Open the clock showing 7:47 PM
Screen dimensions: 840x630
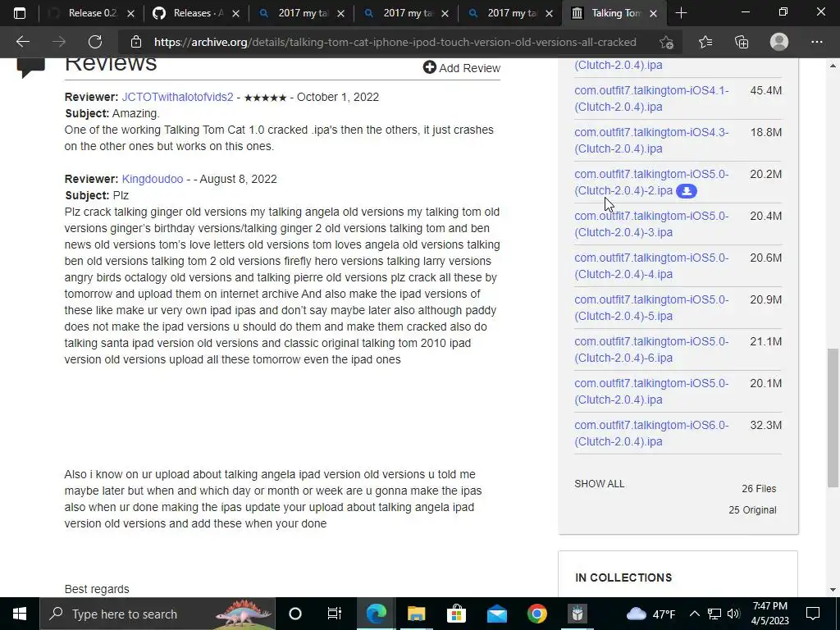pos(769,614)
